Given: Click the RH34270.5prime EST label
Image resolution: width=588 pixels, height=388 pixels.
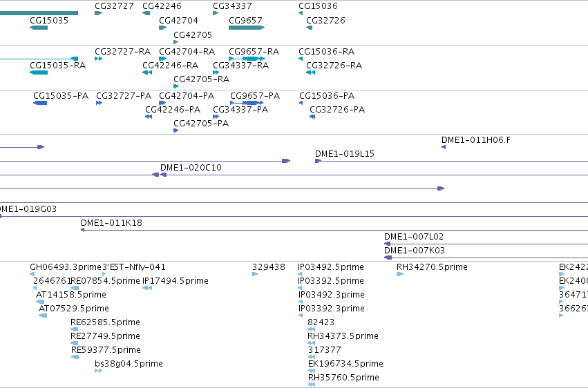Looking at the screenshot, I should tap(432, 267).
